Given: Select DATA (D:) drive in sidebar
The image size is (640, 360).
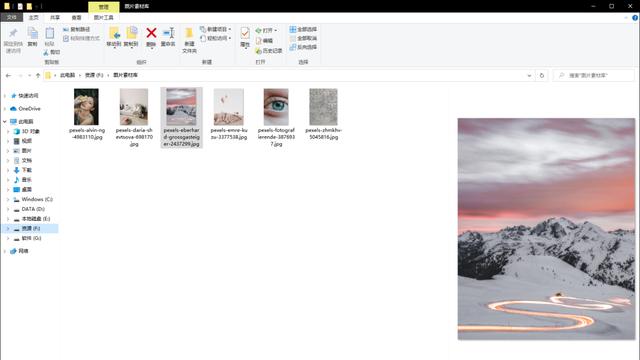Looking at the screenshot, I should [x=33, y=209].
